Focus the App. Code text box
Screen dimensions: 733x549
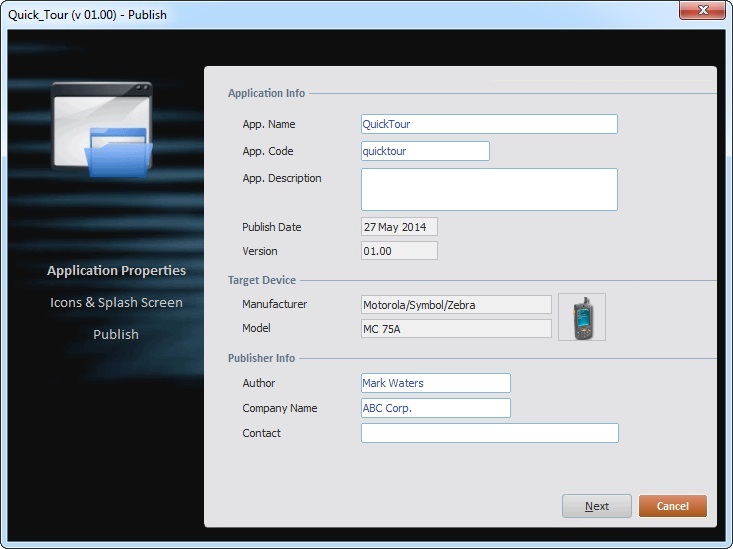tap(425, 151)
